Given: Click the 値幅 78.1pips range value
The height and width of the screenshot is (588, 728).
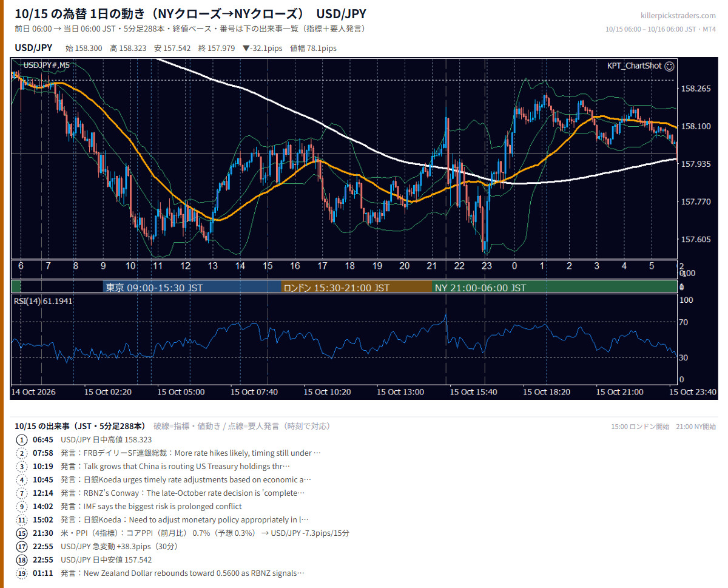Looking at the screenshot, I should (x=313, y=48).
